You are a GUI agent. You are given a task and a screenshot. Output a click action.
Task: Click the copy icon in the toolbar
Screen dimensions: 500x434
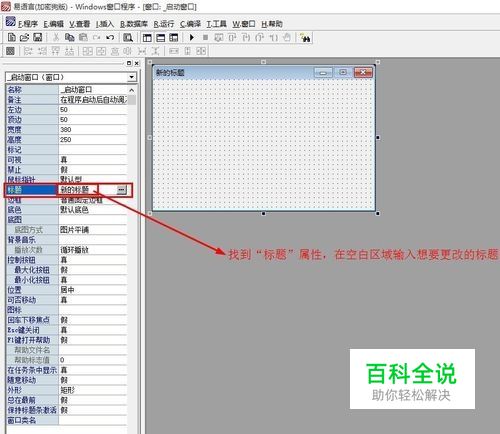pos(69,37)
